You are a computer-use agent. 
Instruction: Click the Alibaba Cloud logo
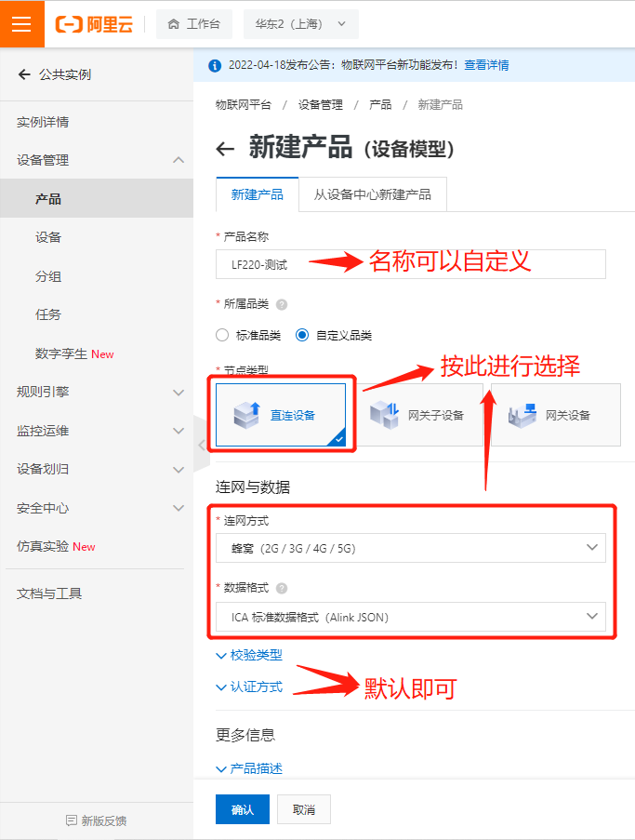click(94, 24)
